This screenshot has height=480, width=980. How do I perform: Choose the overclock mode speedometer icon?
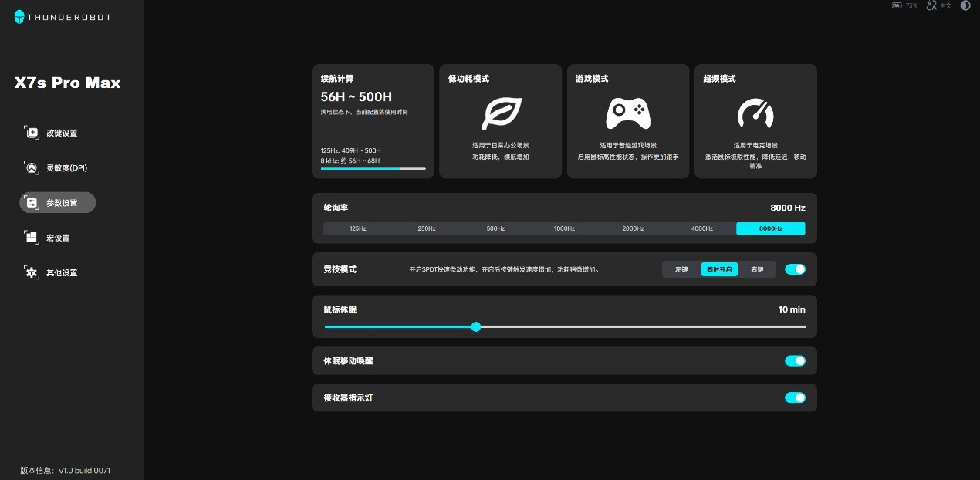[755, 113]
